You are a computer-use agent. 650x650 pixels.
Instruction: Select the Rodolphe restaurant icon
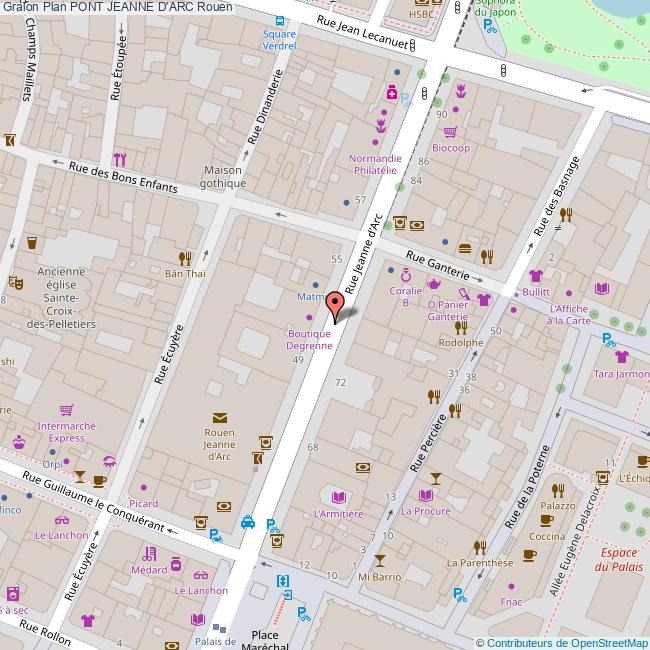[460, 326]
